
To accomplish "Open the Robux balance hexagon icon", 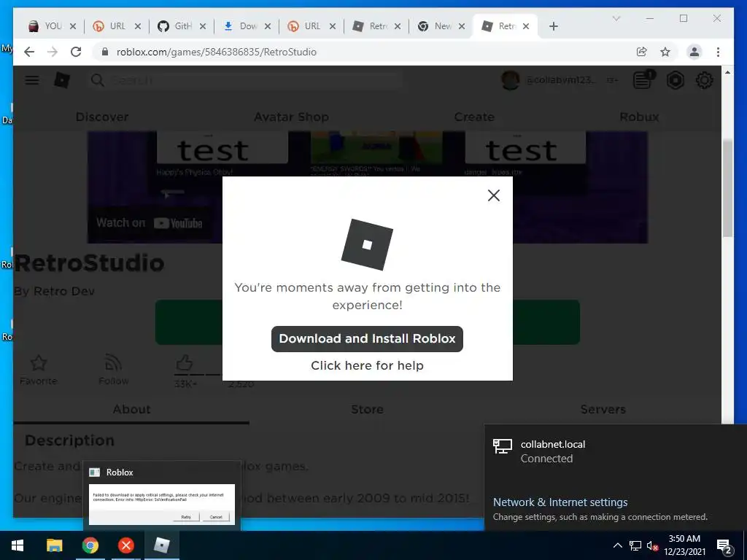I will click(x=675, y=80).
